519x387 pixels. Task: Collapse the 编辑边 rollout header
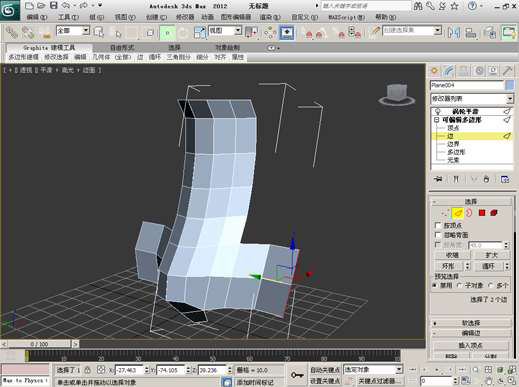click(x=471, y=333)
